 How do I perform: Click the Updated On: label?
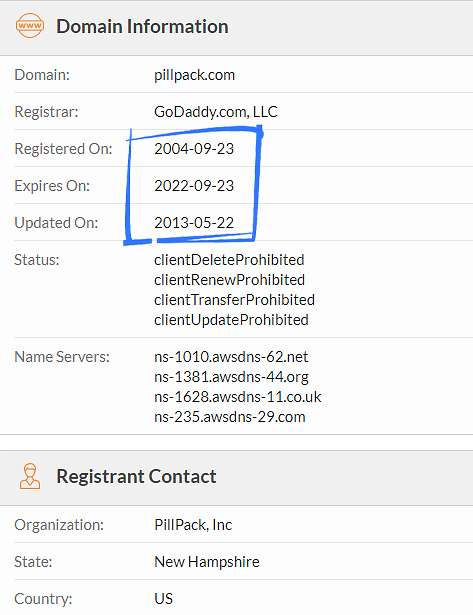pos(56,222)
